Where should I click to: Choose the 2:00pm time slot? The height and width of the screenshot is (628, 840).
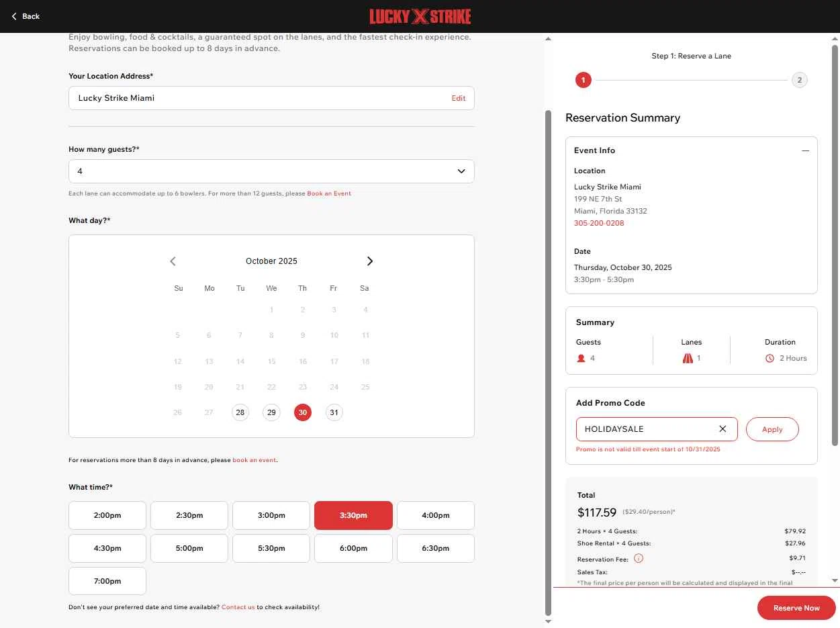pos(107,515)
